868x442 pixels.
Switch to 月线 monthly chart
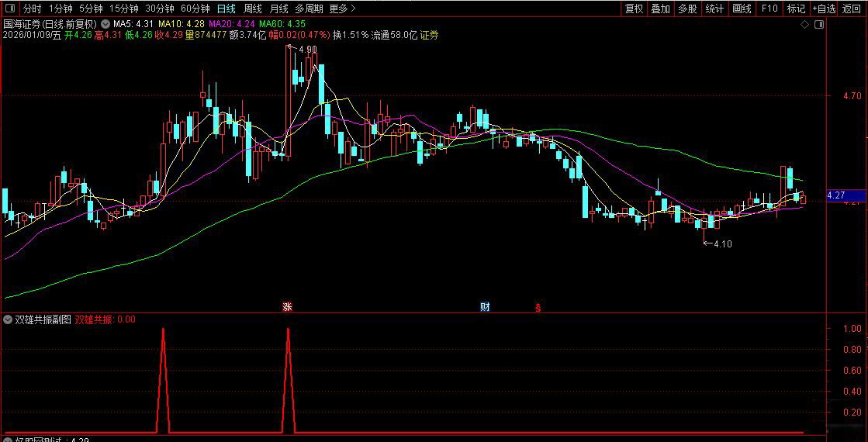[x=278, y=9]
